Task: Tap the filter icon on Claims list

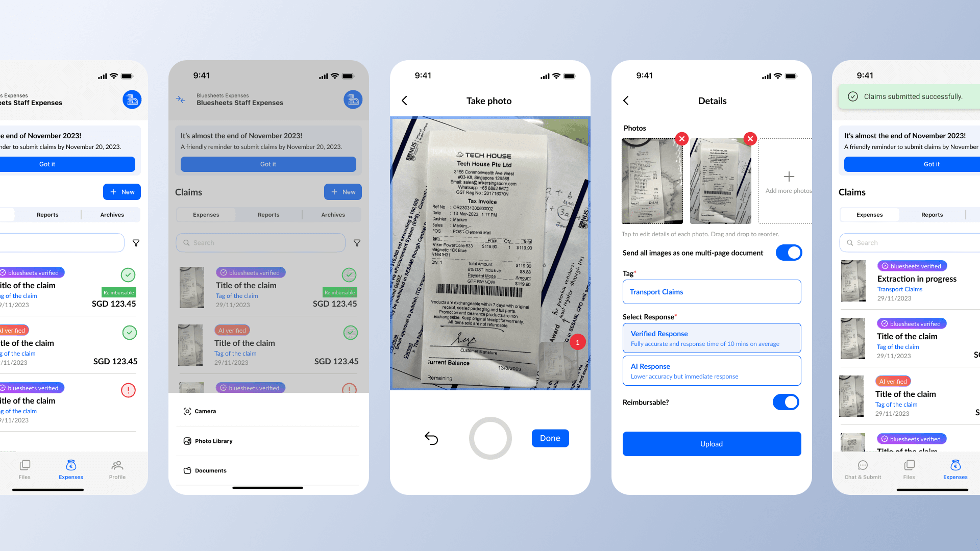Action: [357, 243]
